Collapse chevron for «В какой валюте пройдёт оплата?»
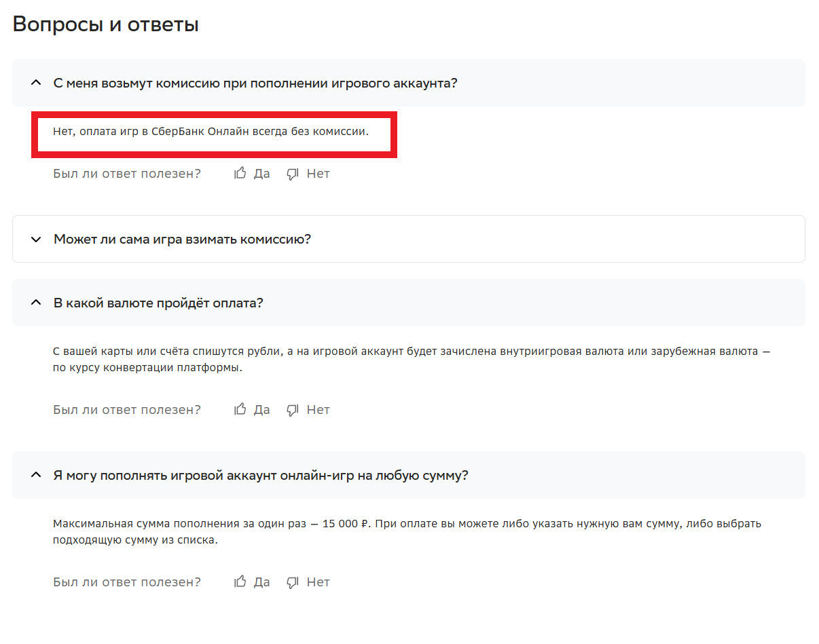Screen dimensions: 819x644 click(x=36, y=303)
